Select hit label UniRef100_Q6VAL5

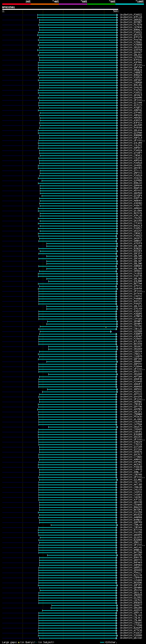(x=131, y=95)
